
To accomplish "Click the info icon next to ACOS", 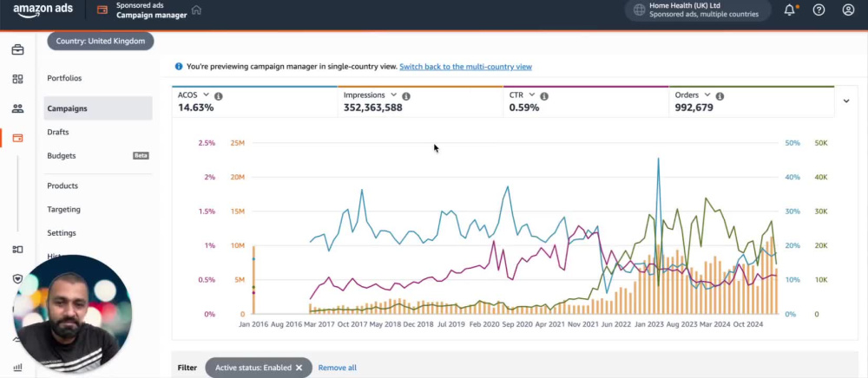I will coord(218,96).
